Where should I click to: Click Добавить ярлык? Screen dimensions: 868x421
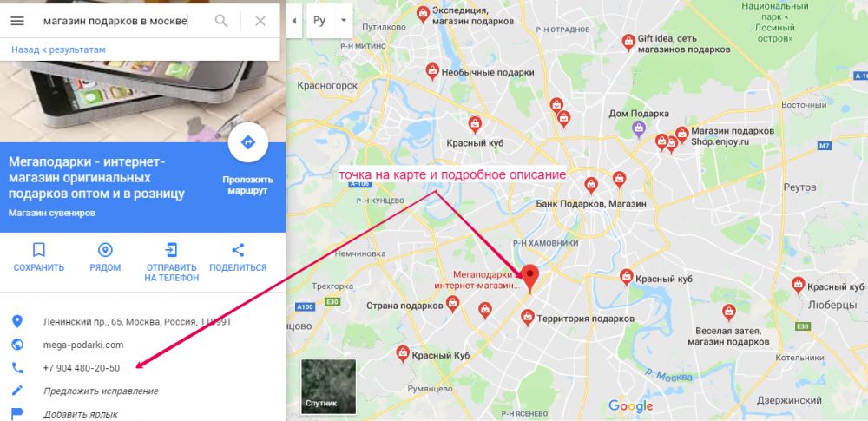80,414
